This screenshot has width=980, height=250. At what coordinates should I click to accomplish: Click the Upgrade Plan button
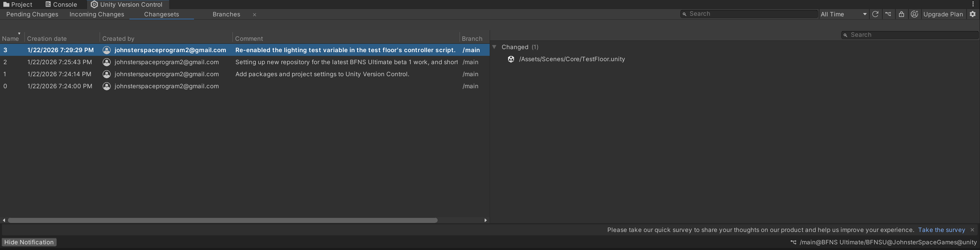tap(943, 14)
